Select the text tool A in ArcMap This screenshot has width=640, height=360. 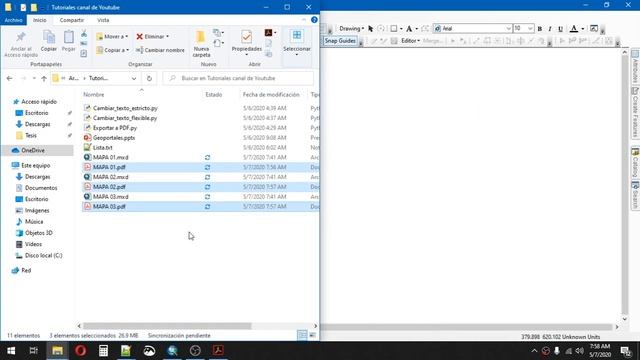[409, 29]
